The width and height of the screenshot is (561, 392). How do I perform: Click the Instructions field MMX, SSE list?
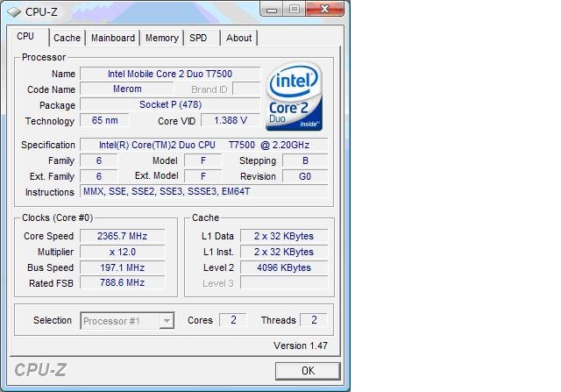203,191
